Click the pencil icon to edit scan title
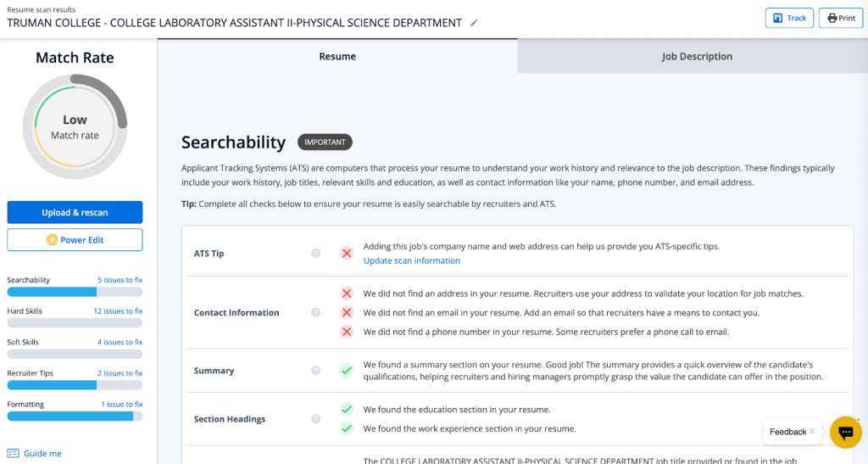 click(x=474, y=23)
